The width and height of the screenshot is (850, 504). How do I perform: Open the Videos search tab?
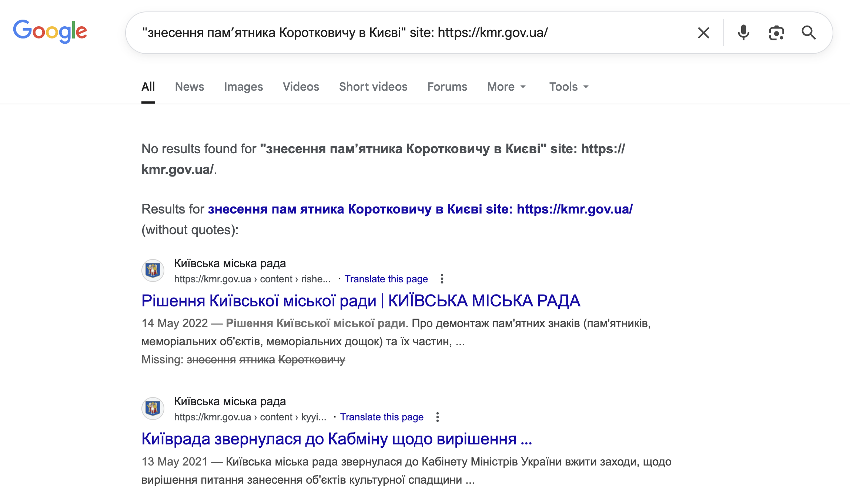pos(301,87)
